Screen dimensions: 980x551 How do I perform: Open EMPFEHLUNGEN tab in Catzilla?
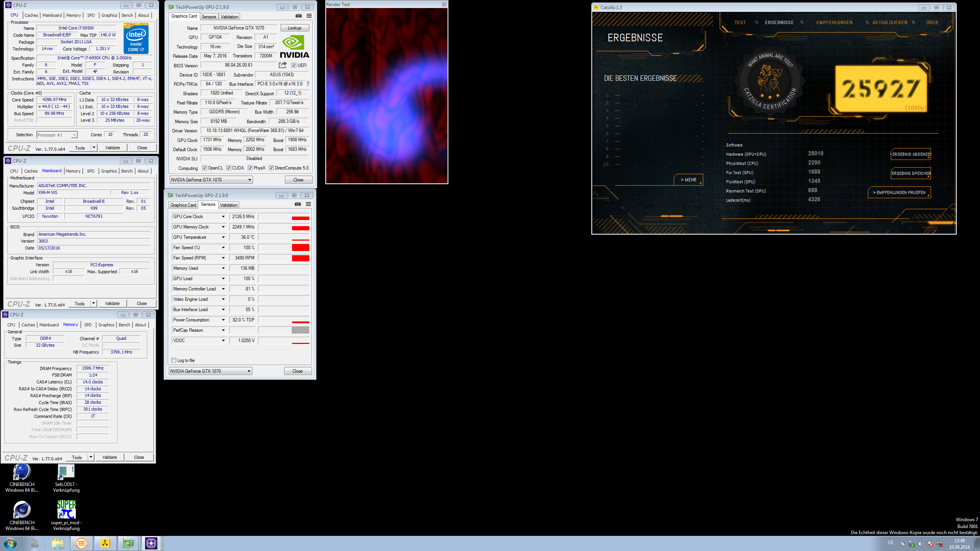834,23
